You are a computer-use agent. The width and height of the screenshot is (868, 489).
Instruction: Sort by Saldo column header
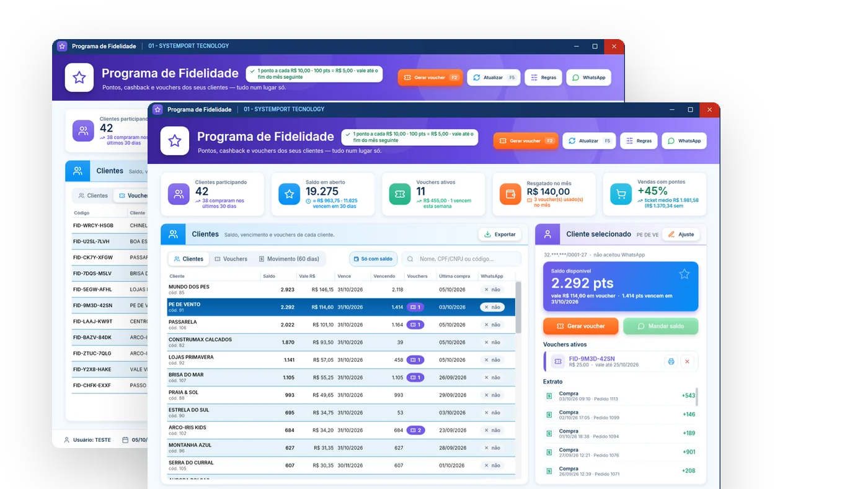(279, 276)
